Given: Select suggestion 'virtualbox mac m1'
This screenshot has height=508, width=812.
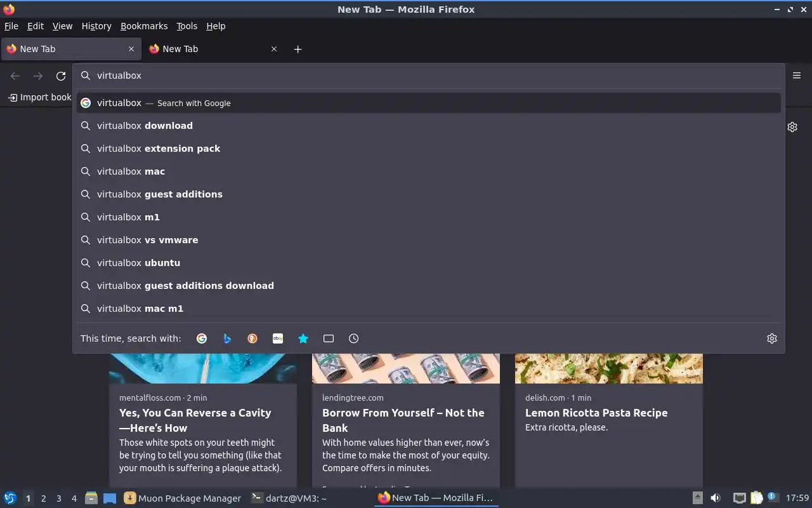Looking at the screenshot, I should coord(428,309).
